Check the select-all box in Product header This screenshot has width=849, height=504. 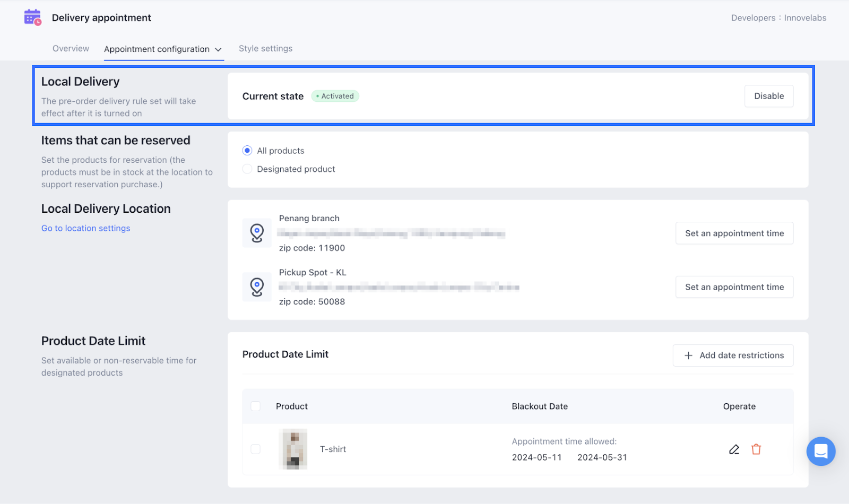click(256, 406)
